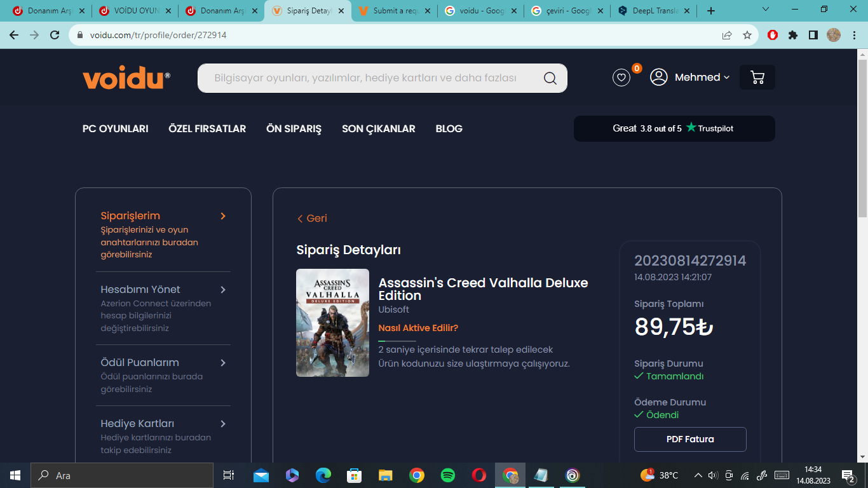Switch to the Submit a request tab
Viewport: 868px width, 488px height.
(395, 11)
